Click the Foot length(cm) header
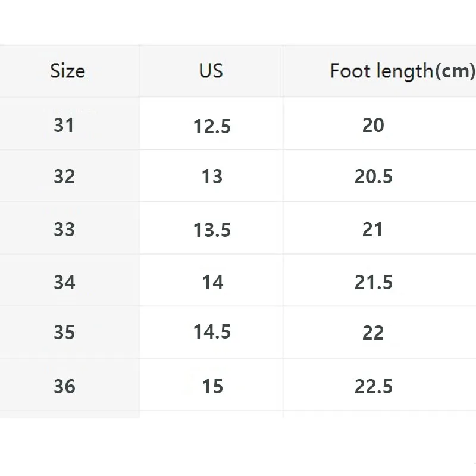The height and width of the screenshot is (476, 476). click(x=402, y=71)
